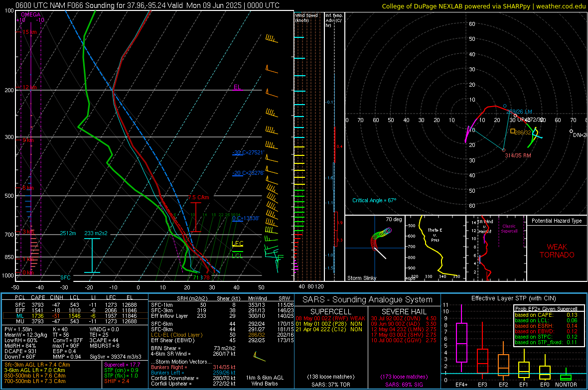
Task: Select the 01 May 01 00Z (P28) NON match
Action: [x=329, y=324]
